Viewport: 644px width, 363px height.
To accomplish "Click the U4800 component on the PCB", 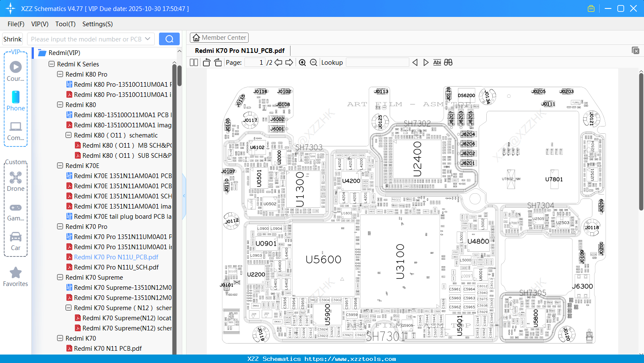I will (x=478, y=241).
